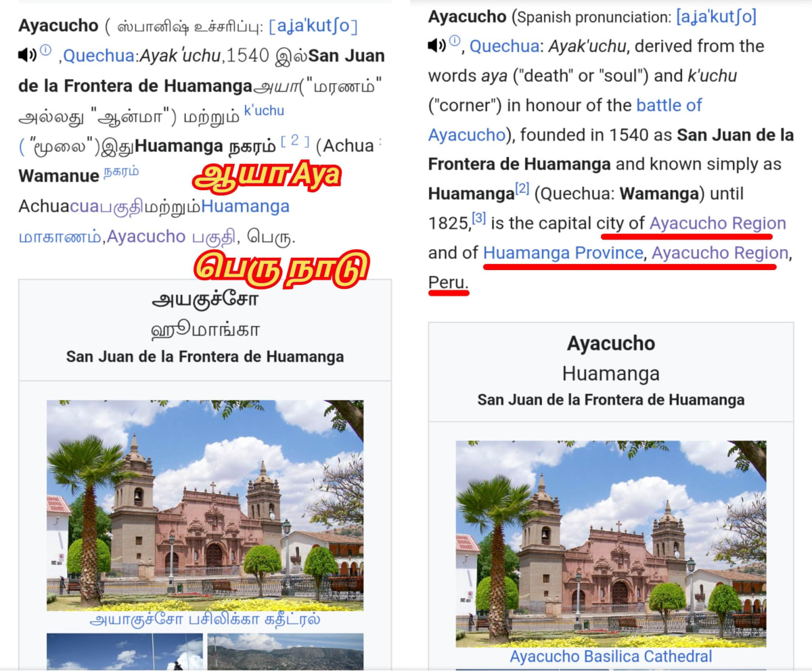Enlarge the cathedral photo in the English page
This screenshot has height=672, width=812.
click(611, 543)
